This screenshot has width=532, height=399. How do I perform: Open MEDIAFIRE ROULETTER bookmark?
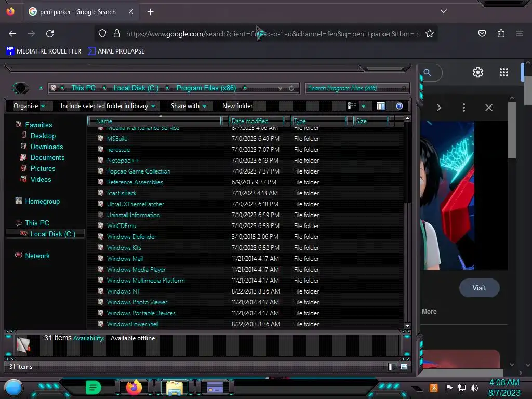44,51
